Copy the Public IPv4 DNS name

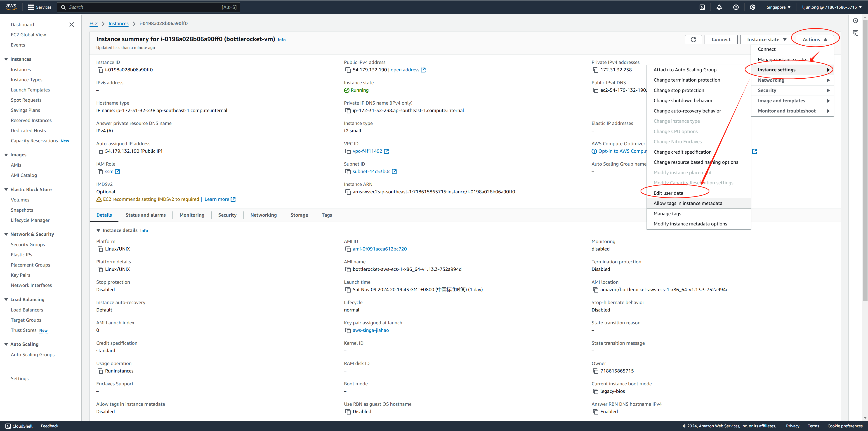coord(595,90)
